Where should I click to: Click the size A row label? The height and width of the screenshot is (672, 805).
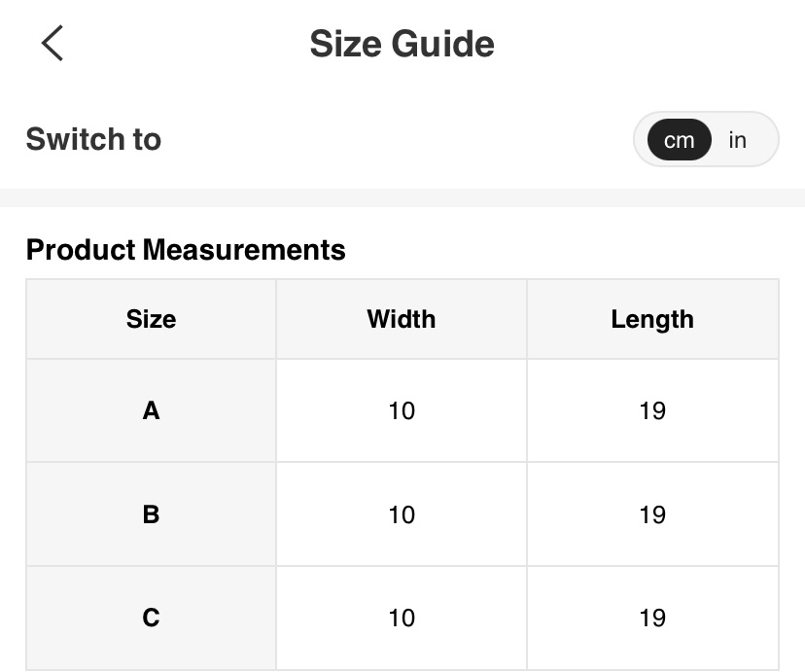click(x=151, y=410)
